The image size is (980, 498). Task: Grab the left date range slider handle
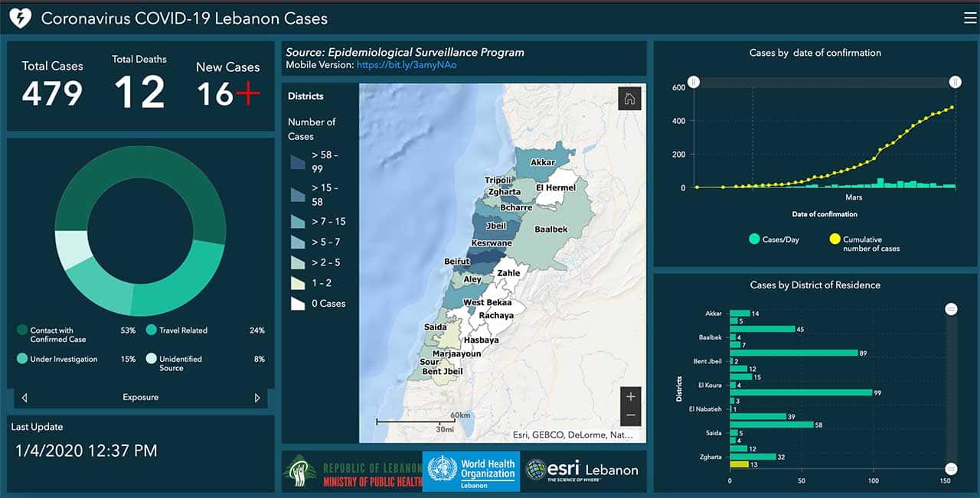(x=694, y=82)
